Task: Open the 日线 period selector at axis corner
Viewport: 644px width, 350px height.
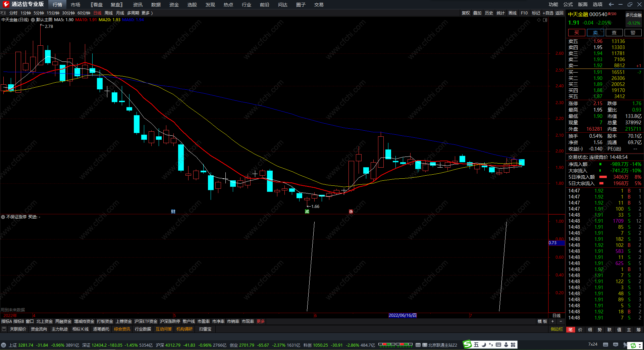Action: (556, 315)
